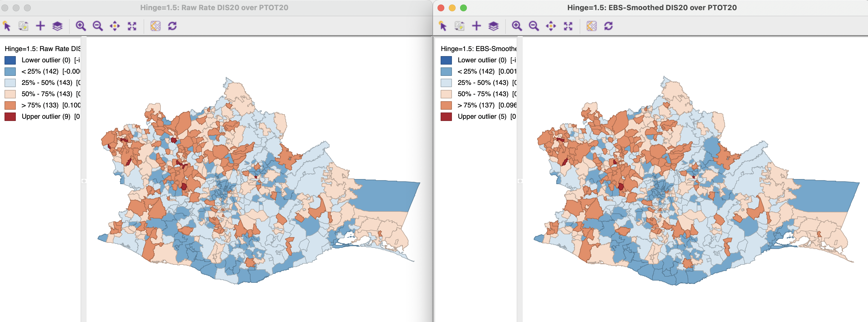The width and height of the screenshot is (868, 322).
Task: Click < 25% (142) swatch in EBS-Smoothed legend
Action: pos(446,71)
